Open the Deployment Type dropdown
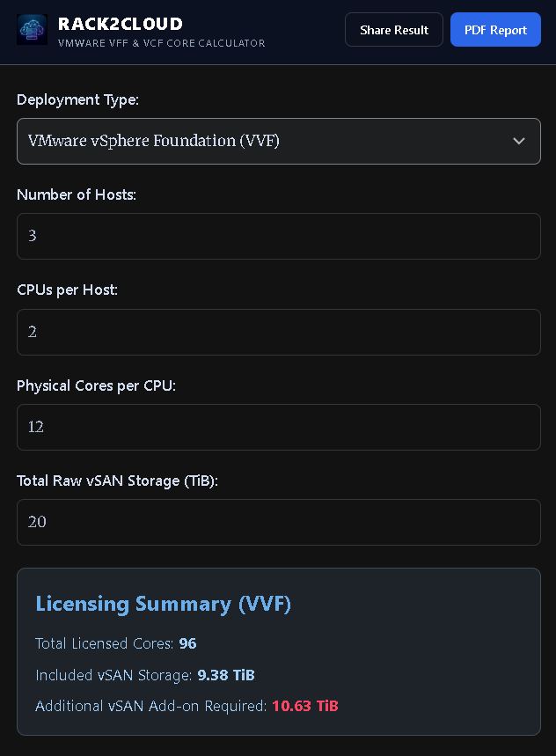The image size is (556, 756). (279, 141)
